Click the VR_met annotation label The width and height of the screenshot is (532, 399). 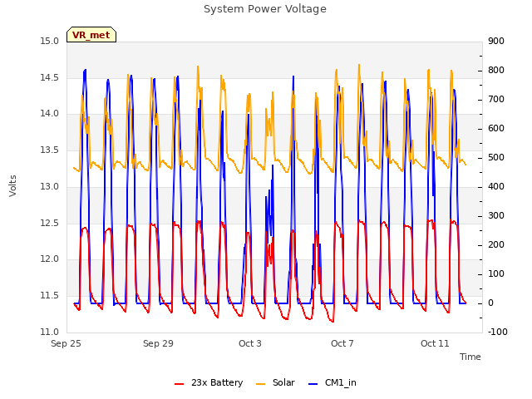coord(91,35)
